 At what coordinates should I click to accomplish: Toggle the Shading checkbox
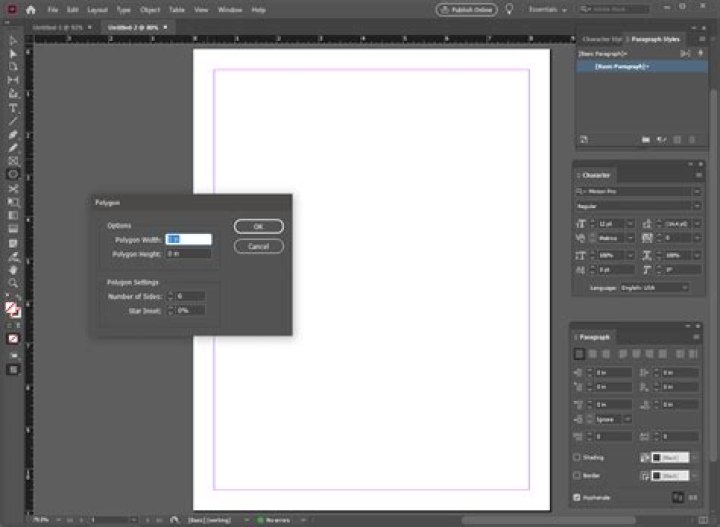(577, 457)
